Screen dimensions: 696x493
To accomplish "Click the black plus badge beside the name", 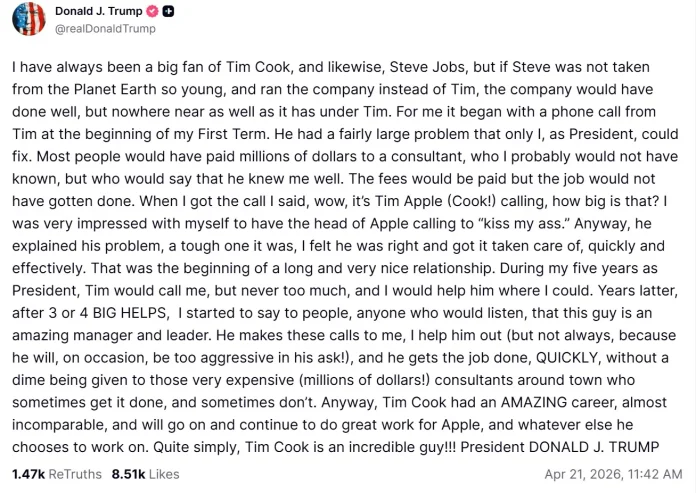I will coord(170,11).
